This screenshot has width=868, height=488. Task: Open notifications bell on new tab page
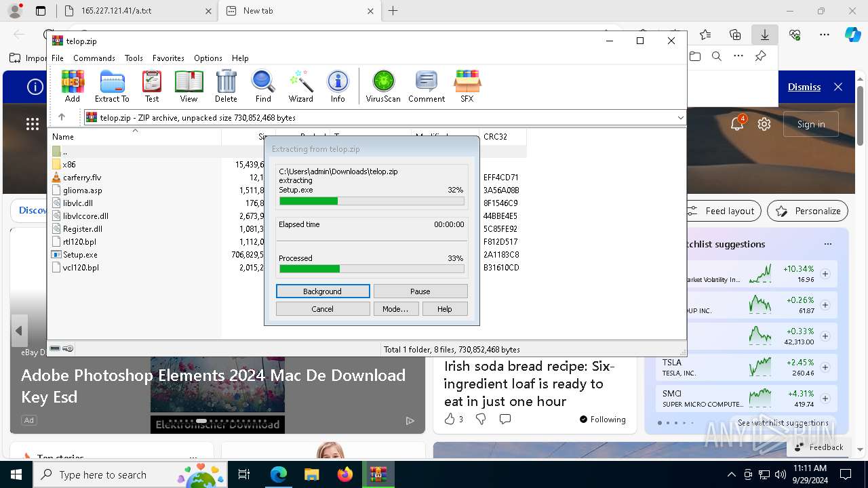pyautogui.click(x=737, y=124)
